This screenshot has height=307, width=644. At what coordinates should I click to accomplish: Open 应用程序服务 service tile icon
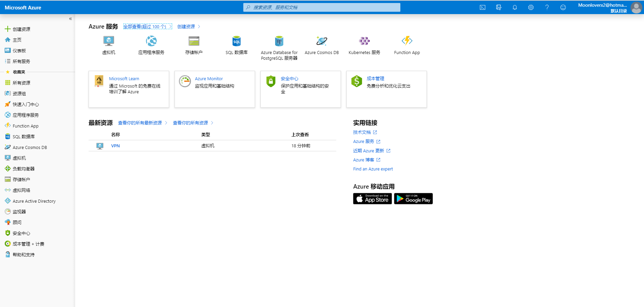(151, 41)
